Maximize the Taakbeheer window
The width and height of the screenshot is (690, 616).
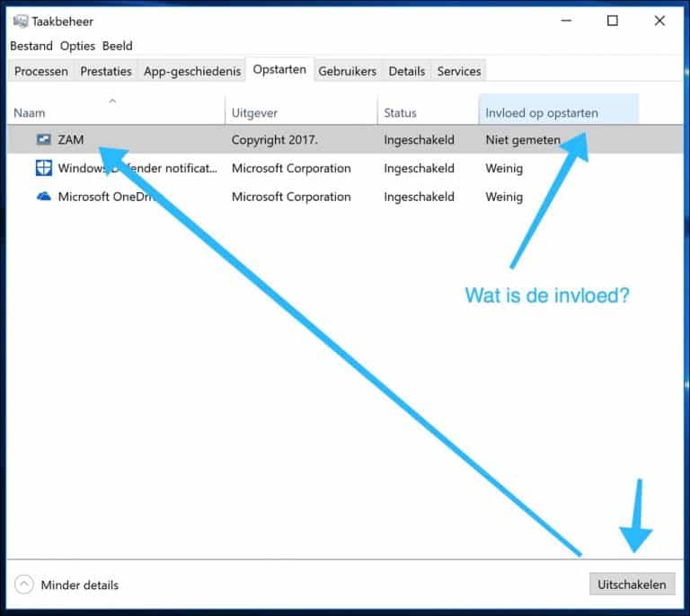coord(613,21)
